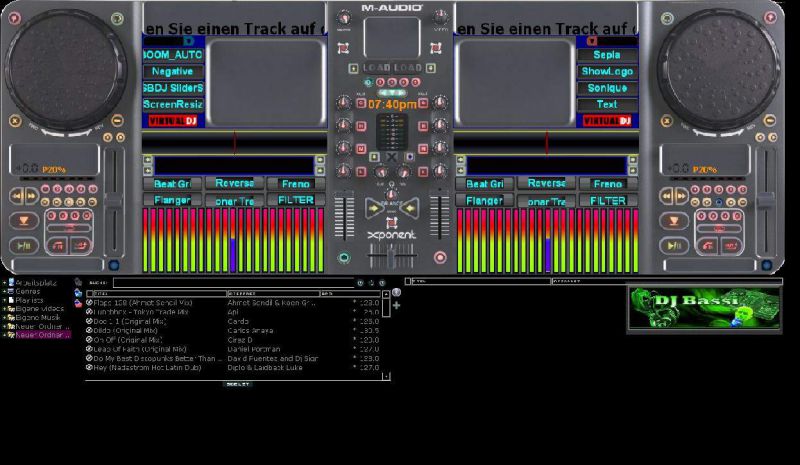The image size is (800, 465).
Task: Select the Negative video effect
Action: 173,71
